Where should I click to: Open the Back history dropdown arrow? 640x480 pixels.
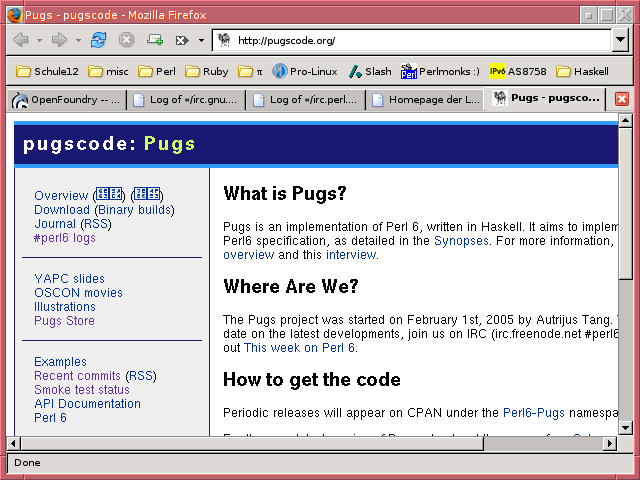pyautogui.click(x=39, y=40)
